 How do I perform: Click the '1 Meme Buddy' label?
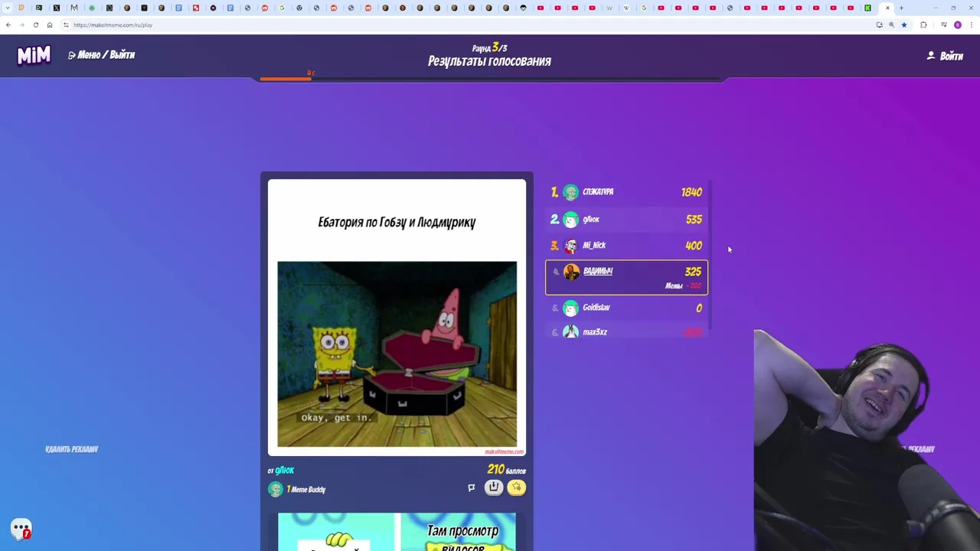[x=306, y=490]
